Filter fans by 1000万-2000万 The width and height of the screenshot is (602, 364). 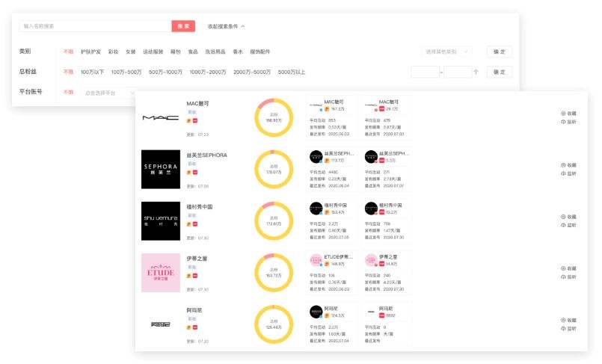208,72
